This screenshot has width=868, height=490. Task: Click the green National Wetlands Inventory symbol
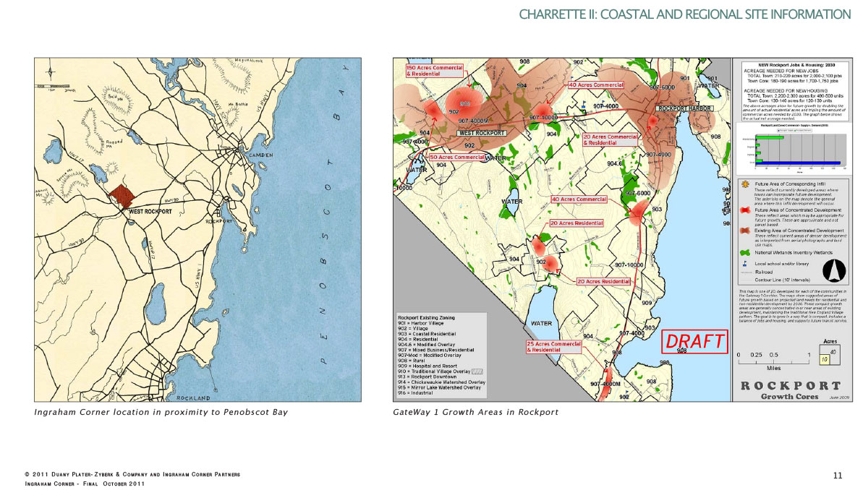coord(744,252)
